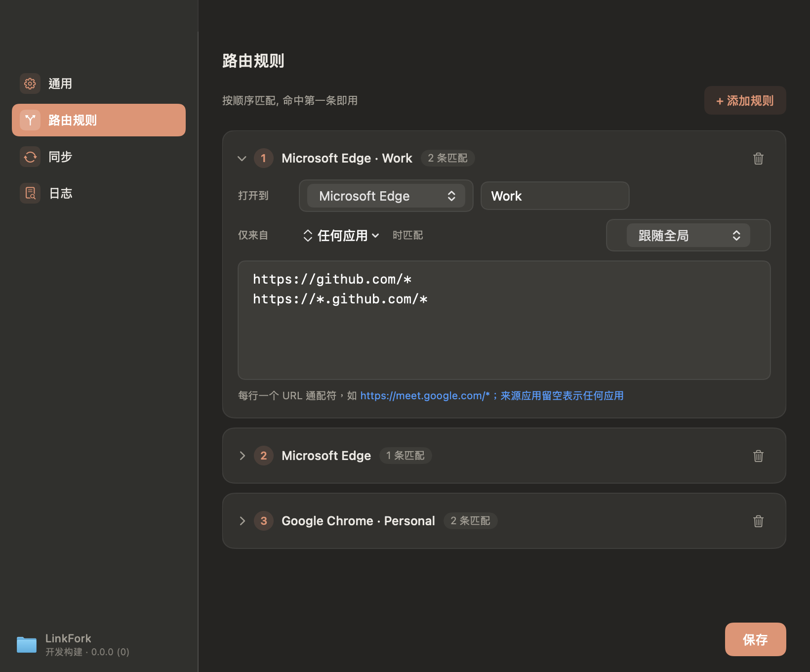Delete rule 2 Microsoft Edge via trash icon
The width and height of the screenshot is (810, 672).
(758, 456)
